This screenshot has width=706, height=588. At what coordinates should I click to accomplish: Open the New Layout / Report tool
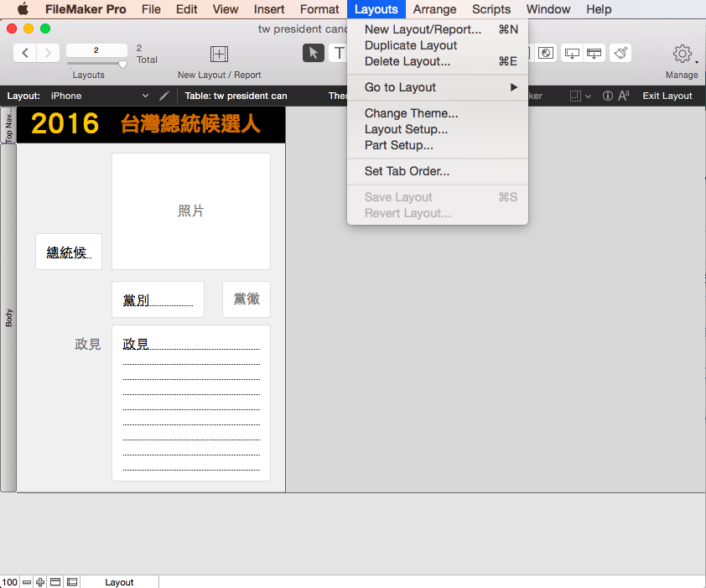[218, 53]
